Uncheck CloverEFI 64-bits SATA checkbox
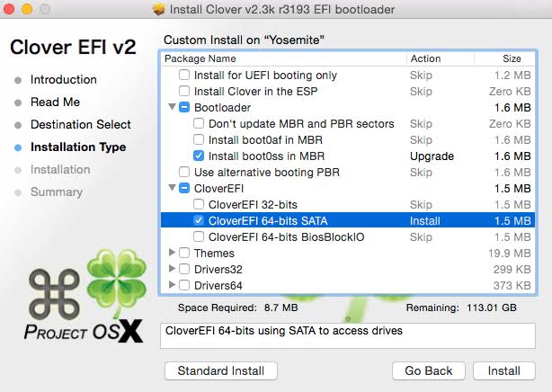The width and height of the screenshot is (552, 392). [x=199, y=221]
